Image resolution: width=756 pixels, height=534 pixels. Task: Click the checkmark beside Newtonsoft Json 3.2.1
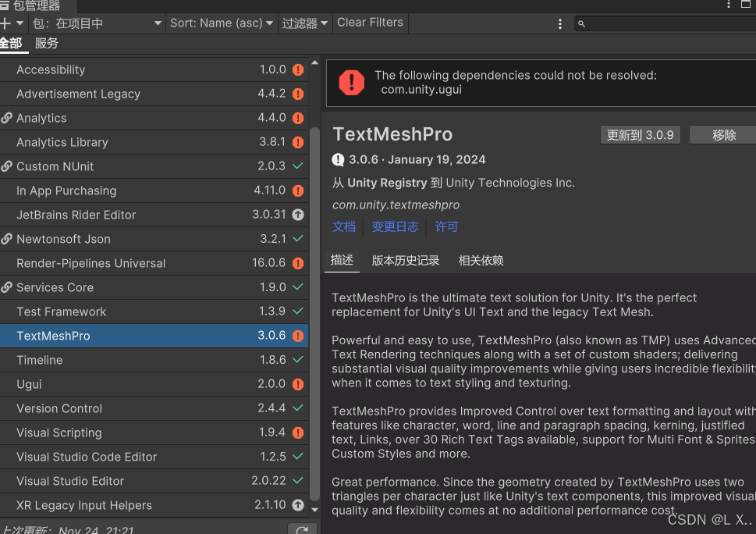coord(298,239)
